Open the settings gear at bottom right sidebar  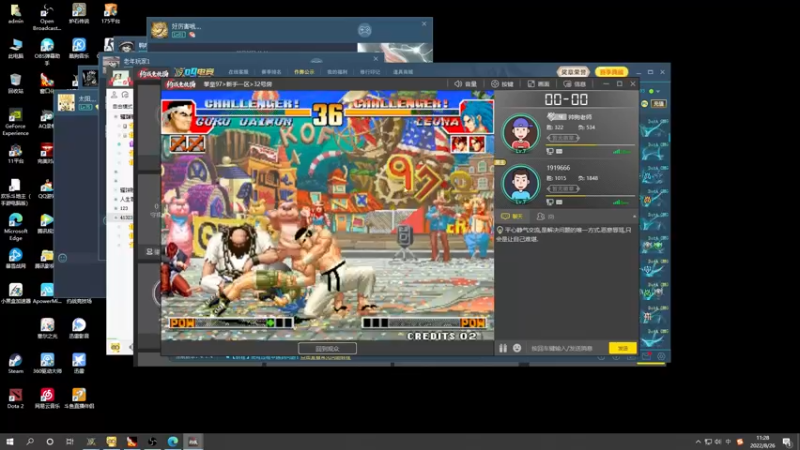661,356
